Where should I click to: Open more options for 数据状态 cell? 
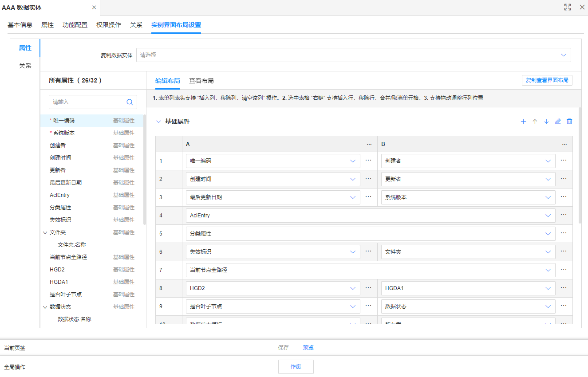click(564, 306)
